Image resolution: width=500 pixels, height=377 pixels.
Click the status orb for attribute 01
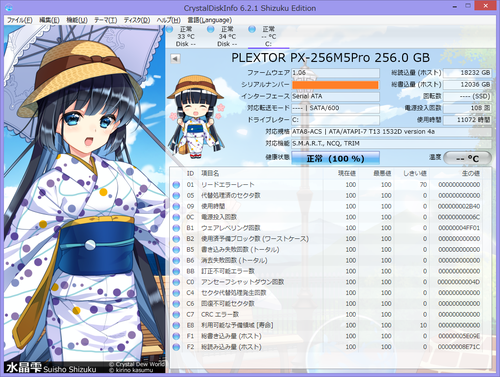point(176,185)
